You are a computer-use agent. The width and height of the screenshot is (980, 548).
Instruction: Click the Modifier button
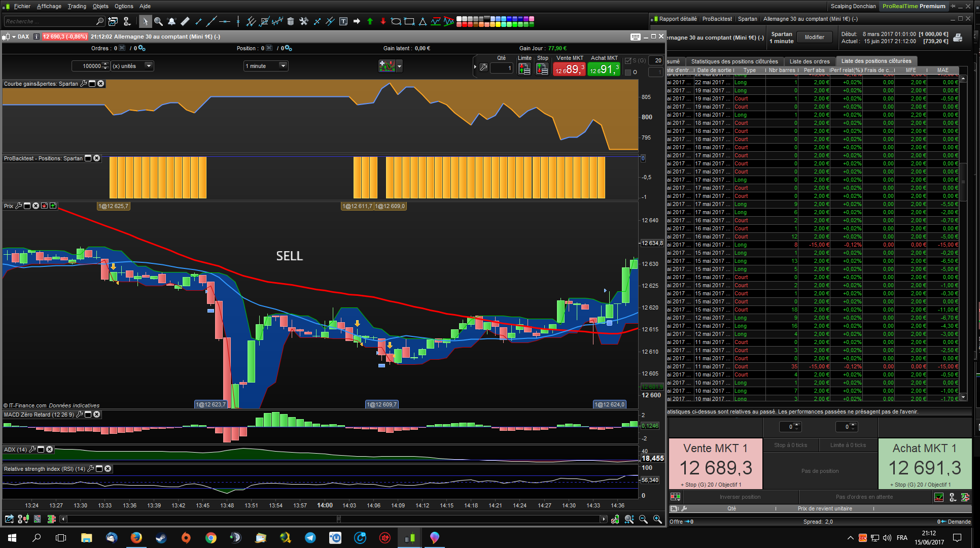[x=814, y=37]
